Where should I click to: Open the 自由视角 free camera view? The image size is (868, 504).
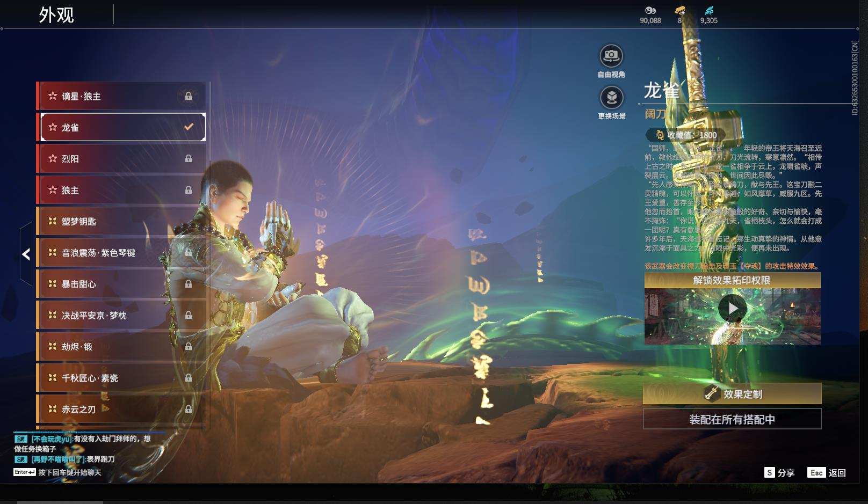click(x=611, y=56)
